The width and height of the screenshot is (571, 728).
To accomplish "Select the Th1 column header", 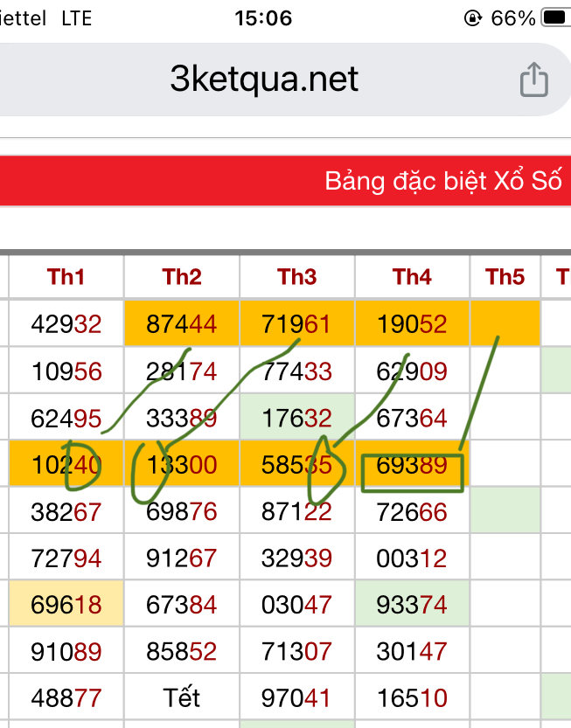I will pos(66,277).
